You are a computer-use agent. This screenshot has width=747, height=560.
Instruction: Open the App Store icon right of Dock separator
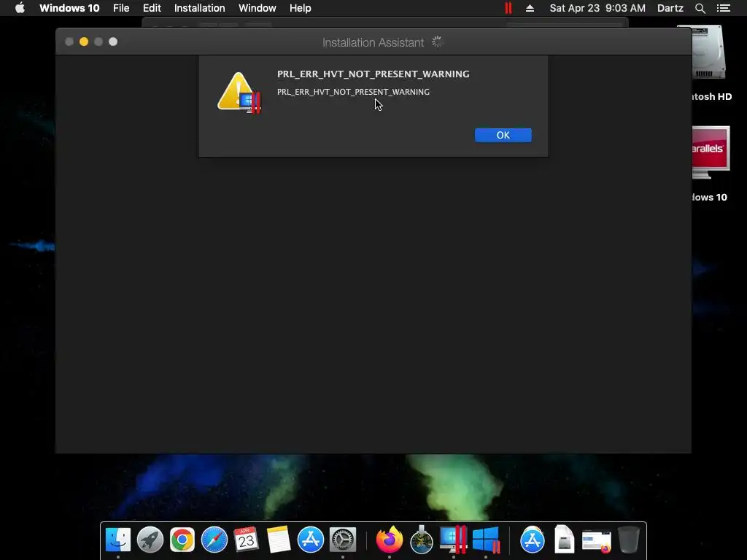point(532,540)
